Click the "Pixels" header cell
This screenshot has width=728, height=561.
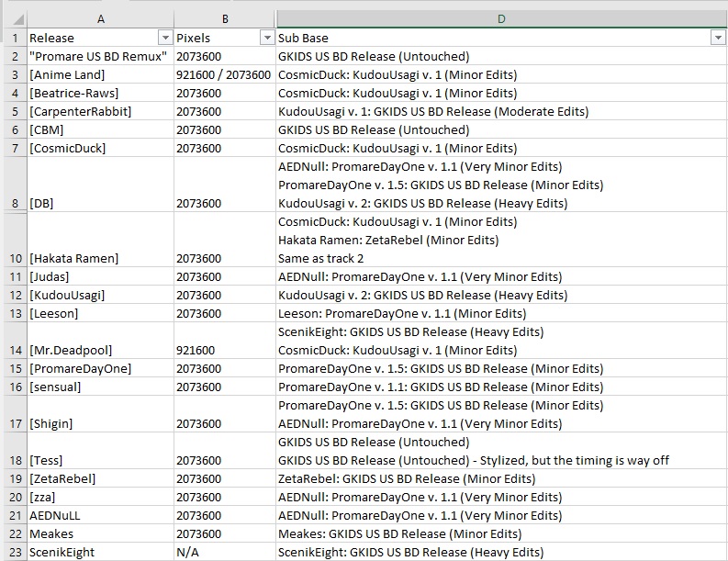[225, 38]
